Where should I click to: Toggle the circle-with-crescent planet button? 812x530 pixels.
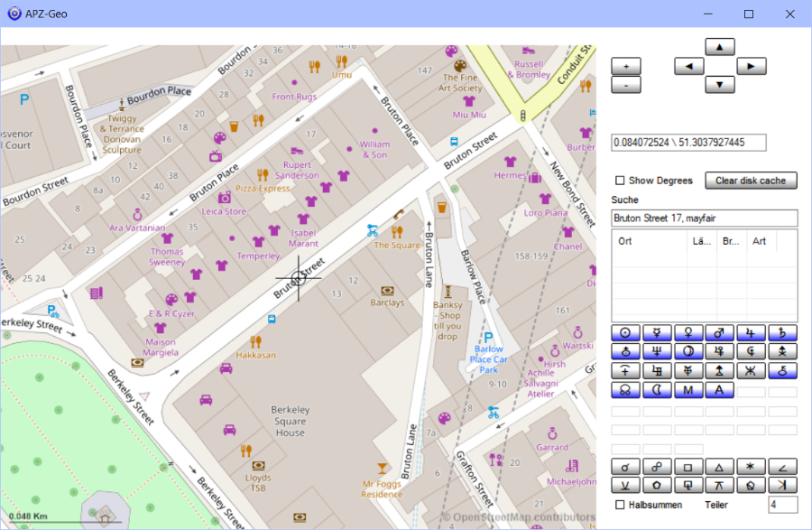[688, 352]
